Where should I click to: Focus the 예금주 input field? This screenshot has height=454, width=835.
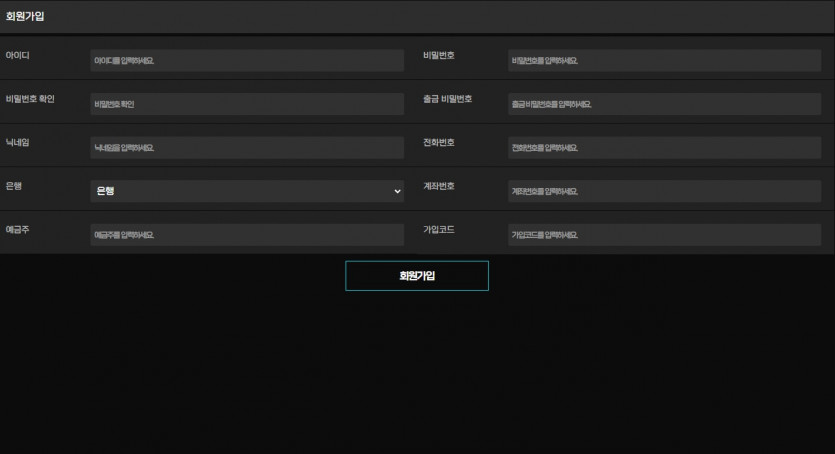point(247,235)
